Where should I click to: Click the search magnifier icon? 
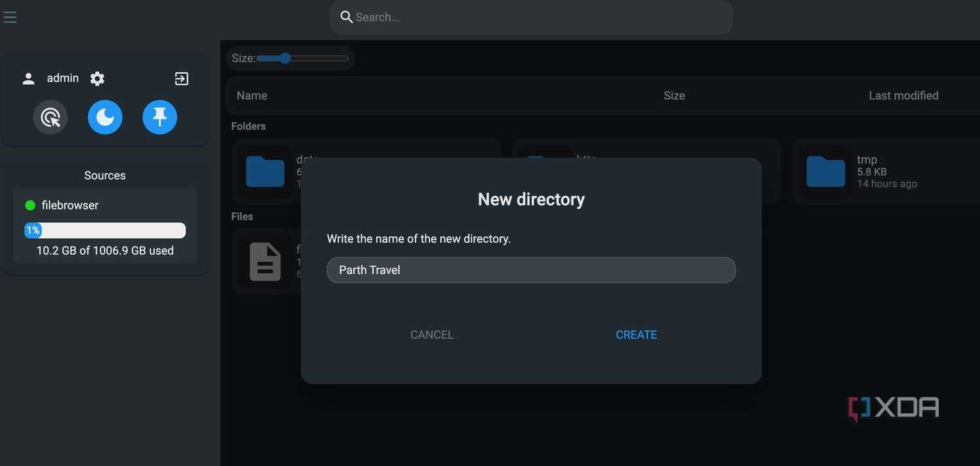(346, 17)
